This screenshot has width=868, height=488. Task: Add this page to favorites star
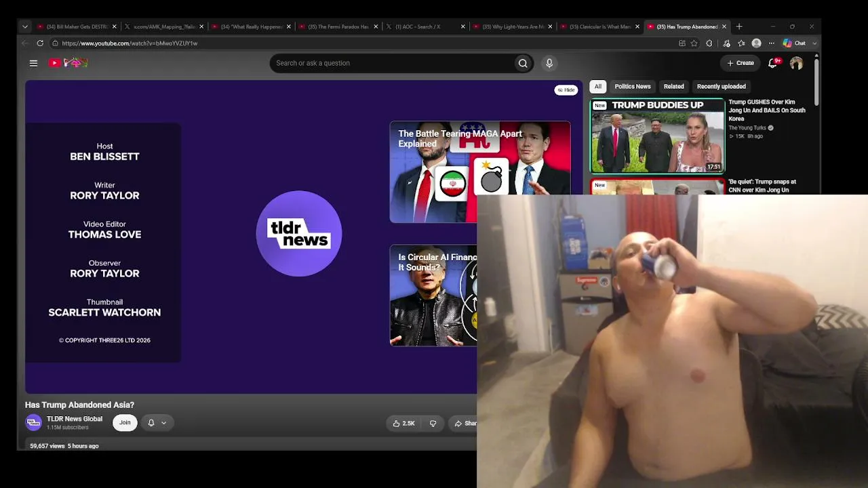tap(694, 43)
